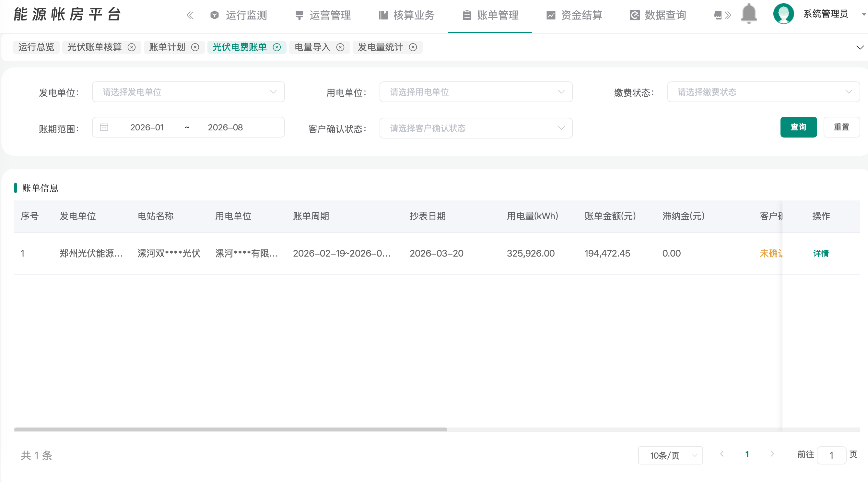
Task: Click the 漯河双****光伏 station name cell
Action: (x=169, y=253)
